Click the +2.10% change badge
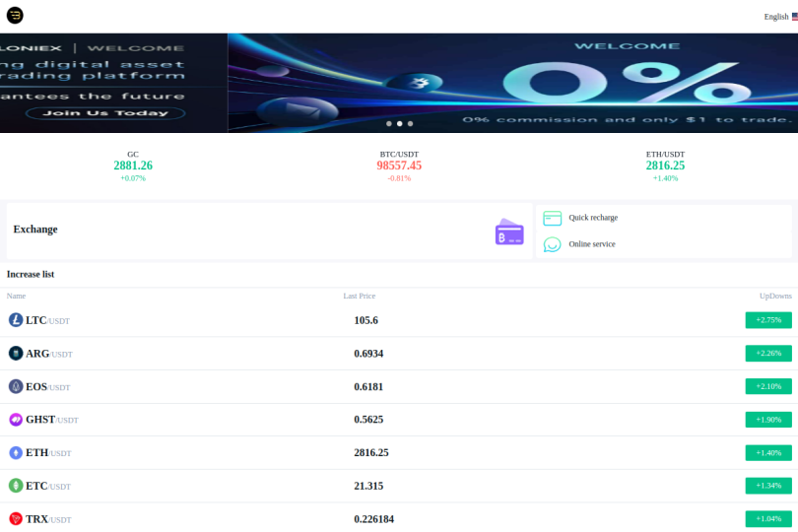The width and height of the screenshot is (798, 532). [x=768, y=386]
